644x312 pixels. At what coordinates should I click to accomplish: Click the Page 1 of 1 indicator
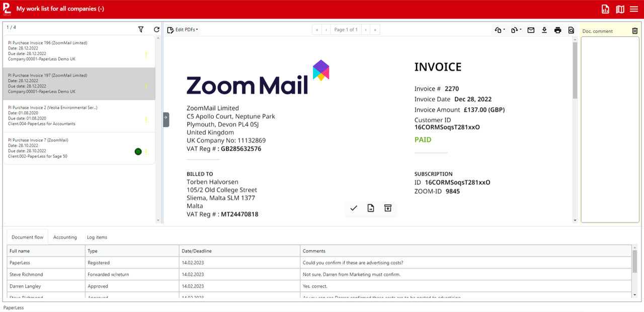pos(346,30)
